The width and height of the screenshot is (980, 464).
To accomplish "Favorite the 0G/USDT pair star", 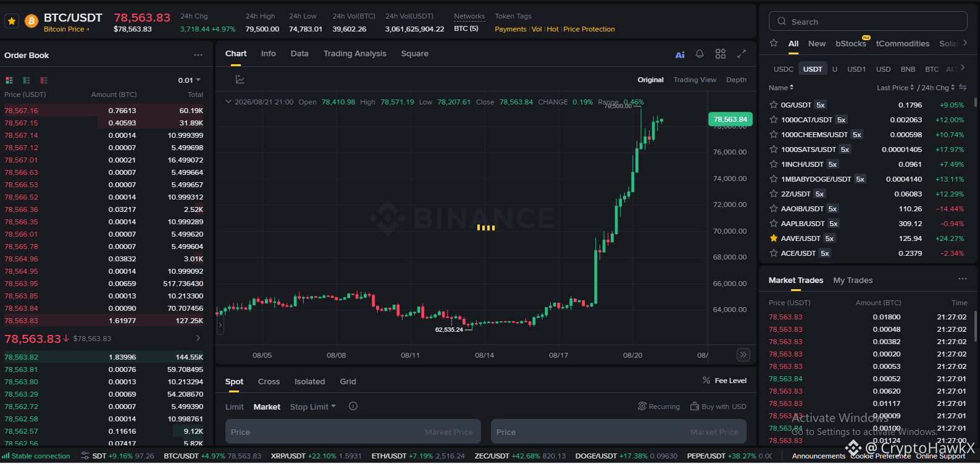I will click(773, 105).
